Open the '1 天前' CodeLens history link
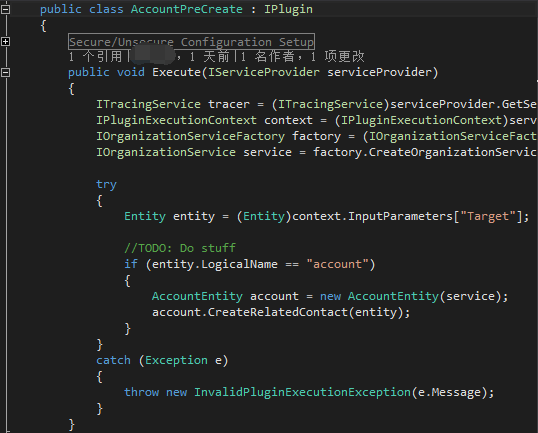 (x=209, y=57)
